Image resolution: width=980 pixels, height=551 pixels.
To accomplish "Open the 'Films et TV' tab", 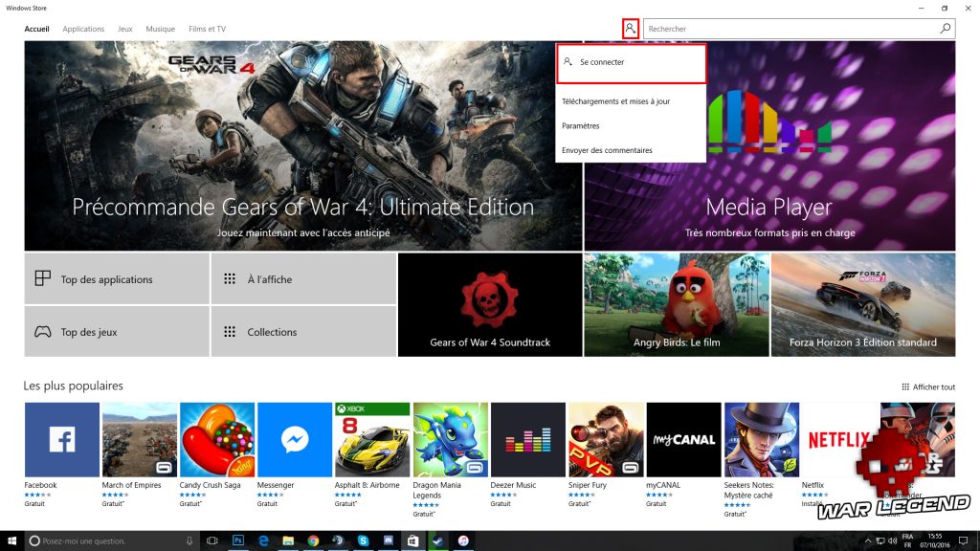I will 207,29.
